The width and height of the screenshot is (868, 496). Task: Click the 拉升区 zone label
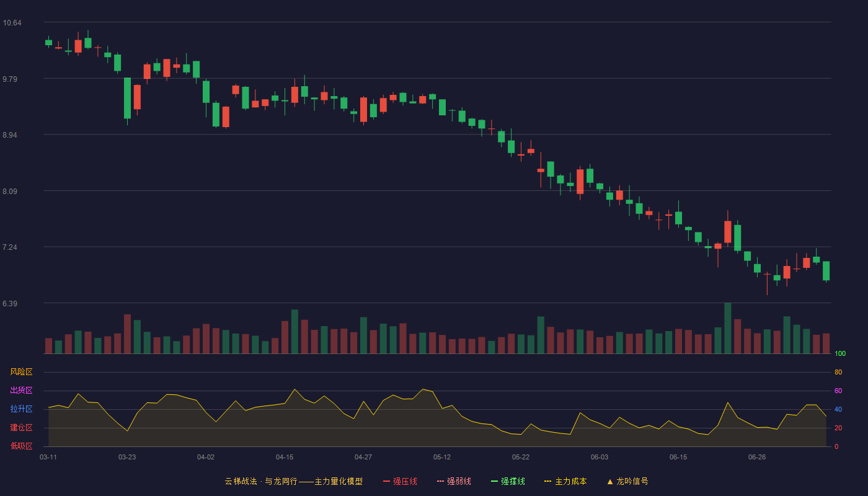point(21,409)
